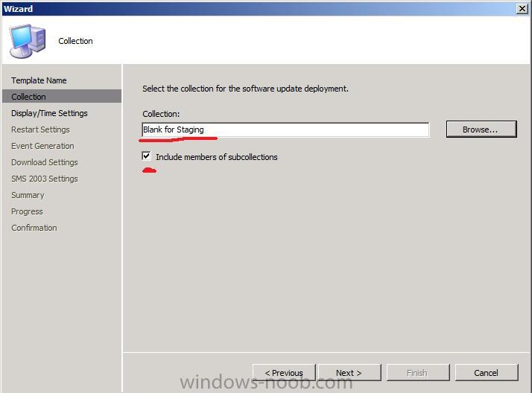Click the 'Select the collection for the software update deployment.' text
Screen dimensions: 532x393
click(x=245, y=89)
